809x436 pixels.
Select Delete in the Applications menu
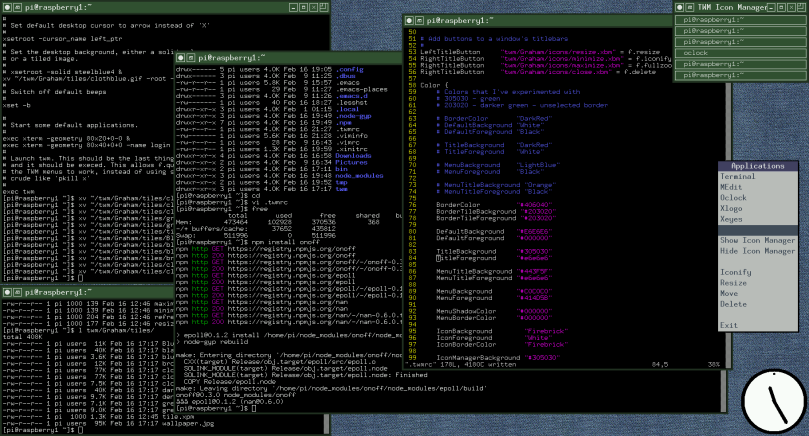point(758,304)
